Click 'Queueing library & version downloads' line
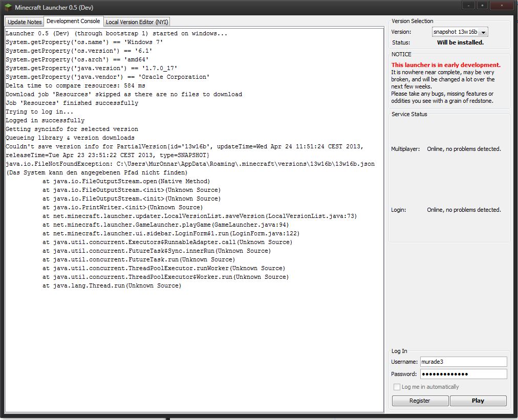This screenshot has height=420, width=518. [70, 138]
